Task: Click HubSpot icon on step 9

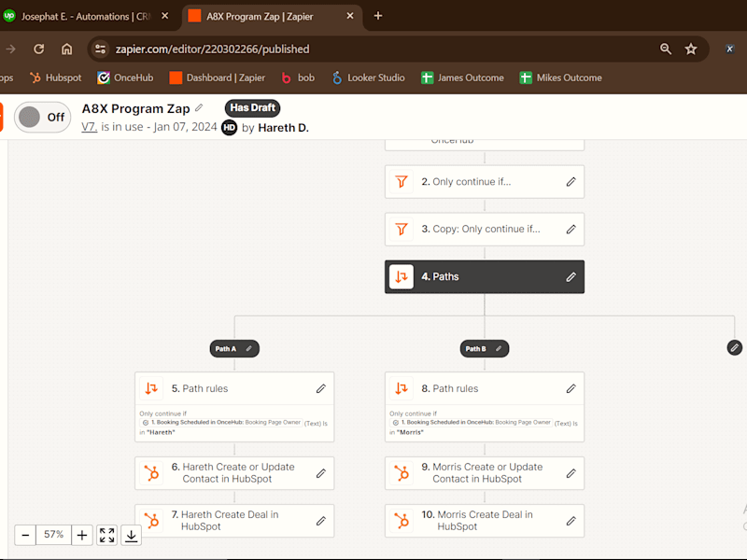Action: click(402, 473)
